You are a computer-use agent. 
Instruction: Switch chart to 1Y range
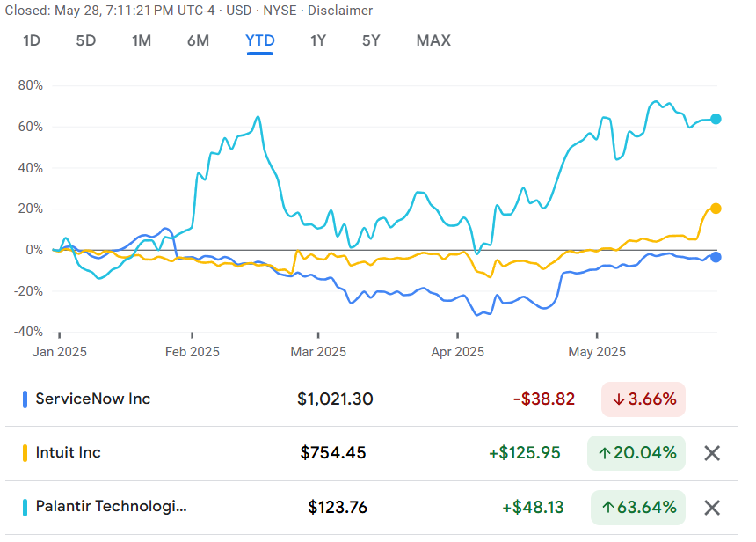(x=318, y=40)
